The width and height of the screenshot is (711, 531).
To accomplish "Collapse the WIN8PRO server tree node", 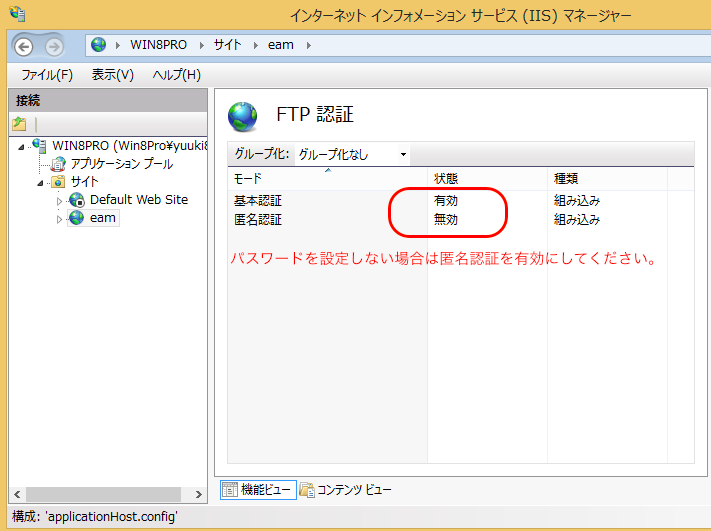I will pos(21,147).
